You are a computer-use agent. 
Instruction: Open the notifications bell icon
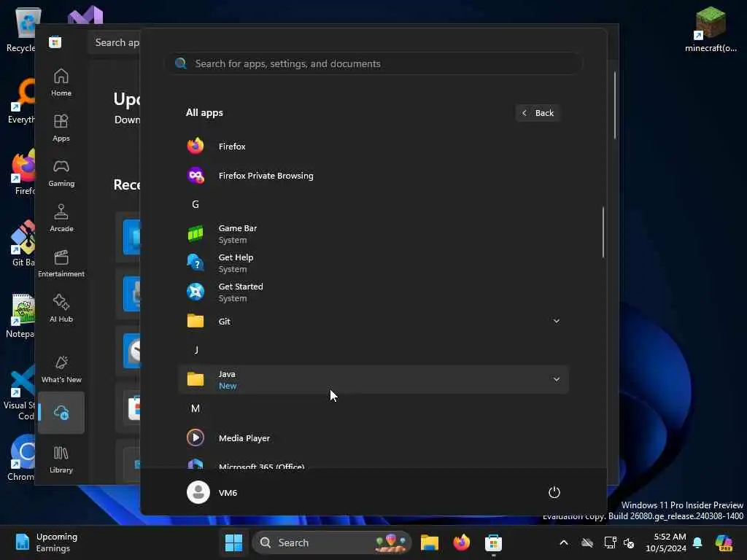pyautogui.click(x=697, y=542)
